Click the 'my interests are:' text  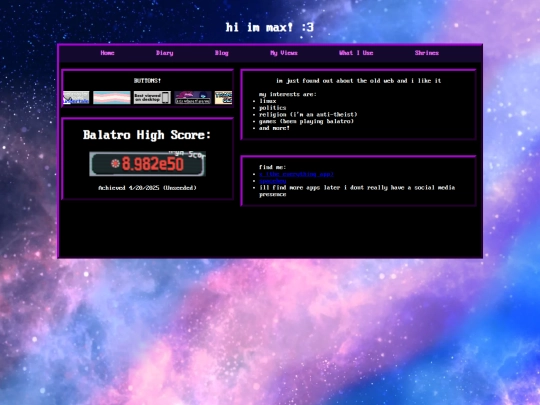click(288, 94)
